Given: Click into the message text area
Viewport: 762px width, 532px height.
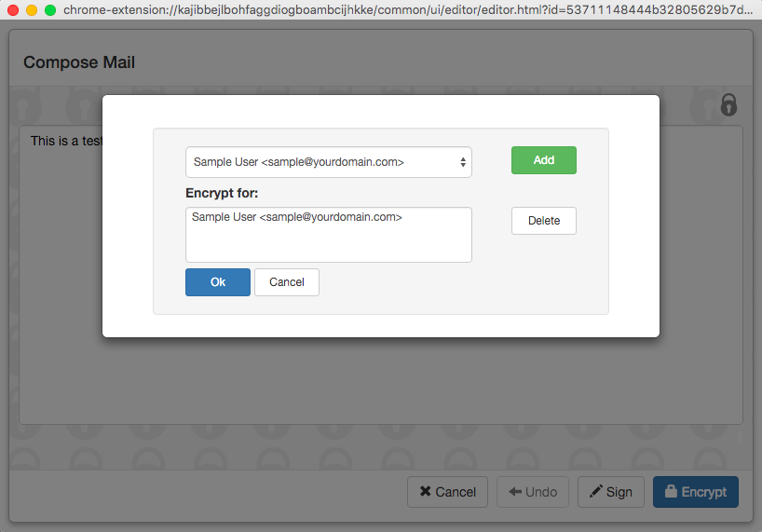Looking at the screenshot, I should [373, 382].
